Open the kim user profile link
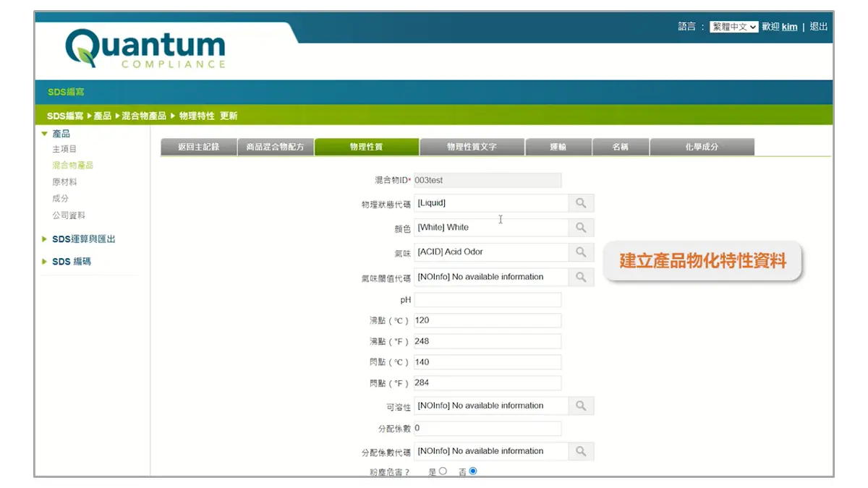868x488 pixels. pyautogui.click(x=789, y=27)
